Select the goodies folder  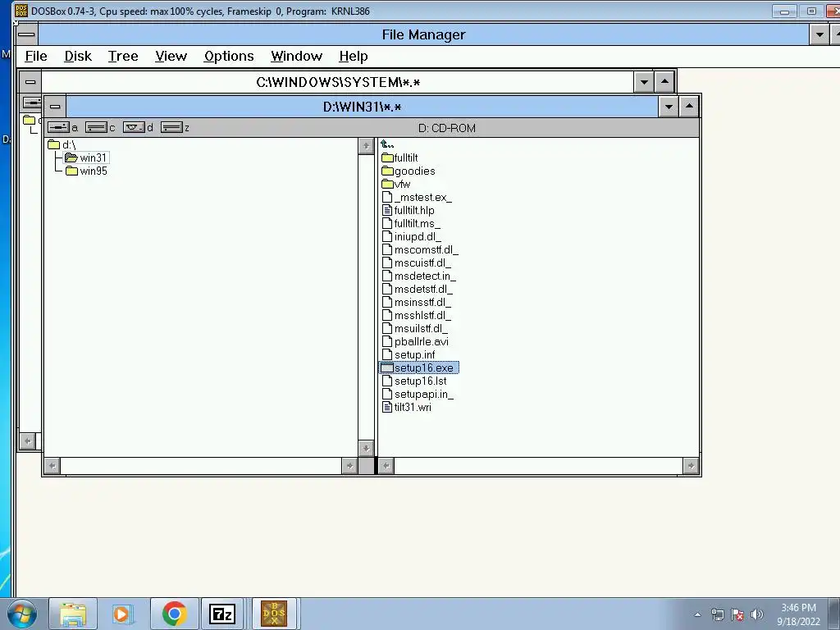[x=409, y=171]
